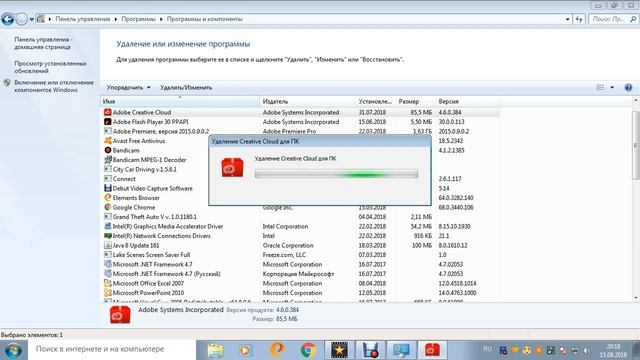Image resolution: width=640 pixels, height=360 pixels.
Task: Click the Microsoft Office Excel 2007 icon
Action: tap(107, 283)
